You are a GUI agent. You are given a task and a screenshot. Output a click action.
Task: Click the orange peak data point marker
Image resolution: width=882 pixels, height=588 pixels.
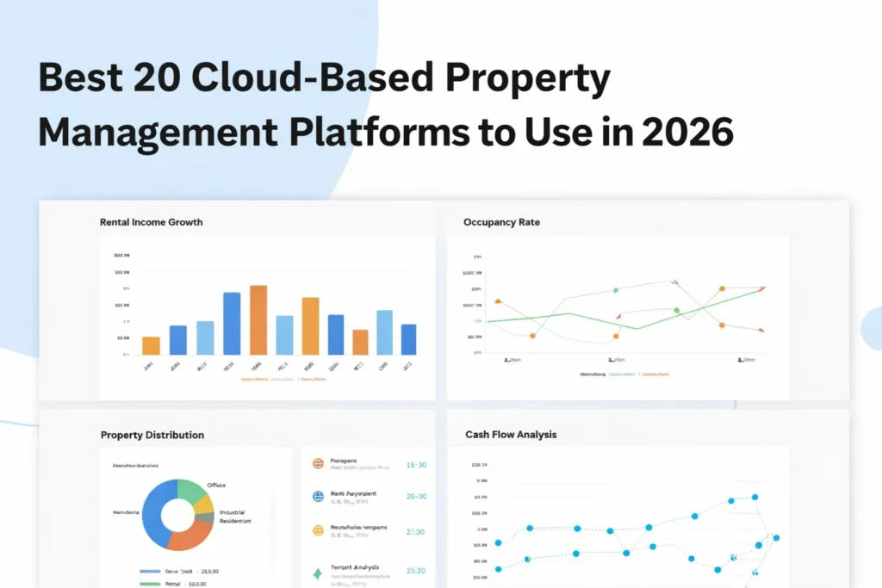tap(722, 288)
